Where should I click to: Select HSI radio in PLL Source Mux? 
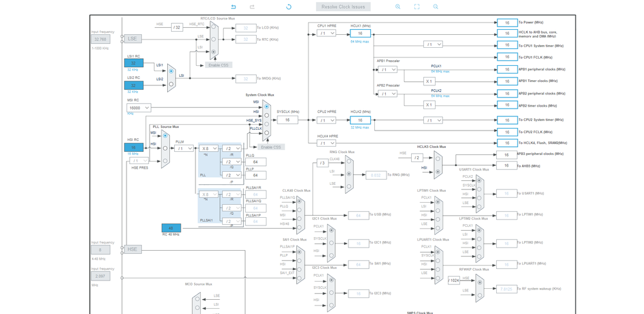[165, 148]
